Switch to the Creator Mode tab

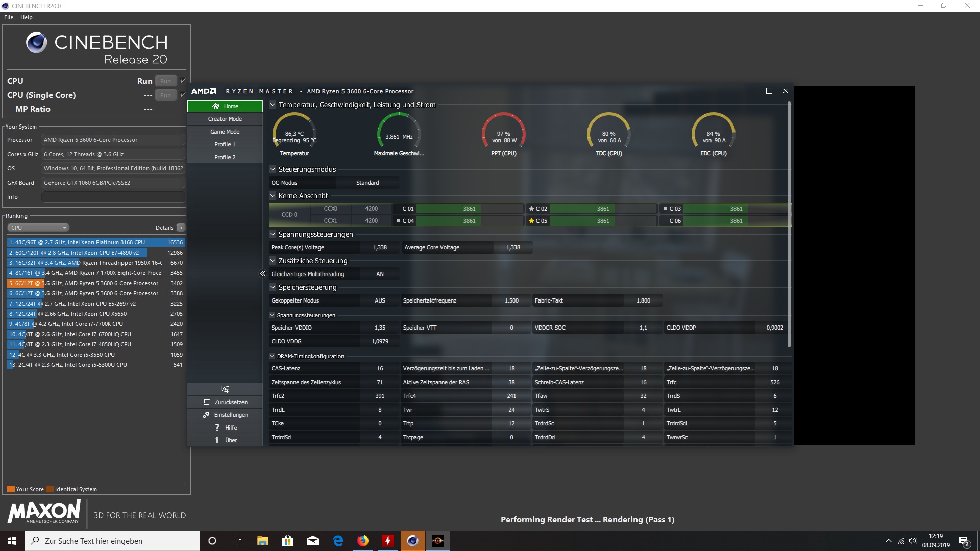tap(225, 119)
